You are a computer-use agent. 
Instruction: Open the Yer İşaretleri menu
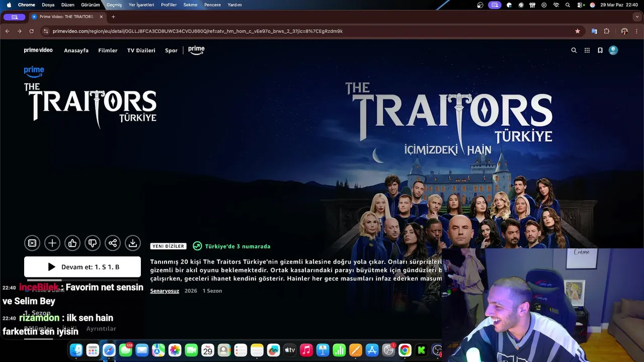[x=141, y=5]
